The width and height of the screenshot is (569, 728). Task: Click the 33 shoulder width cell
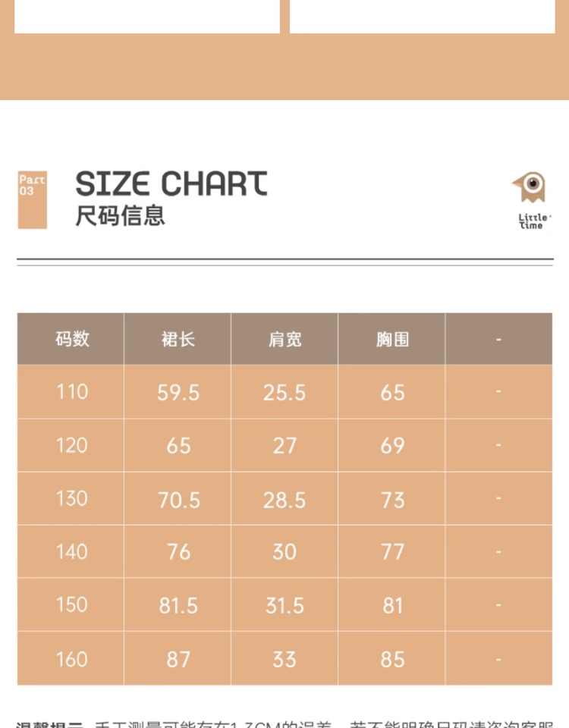coord(284,659)
